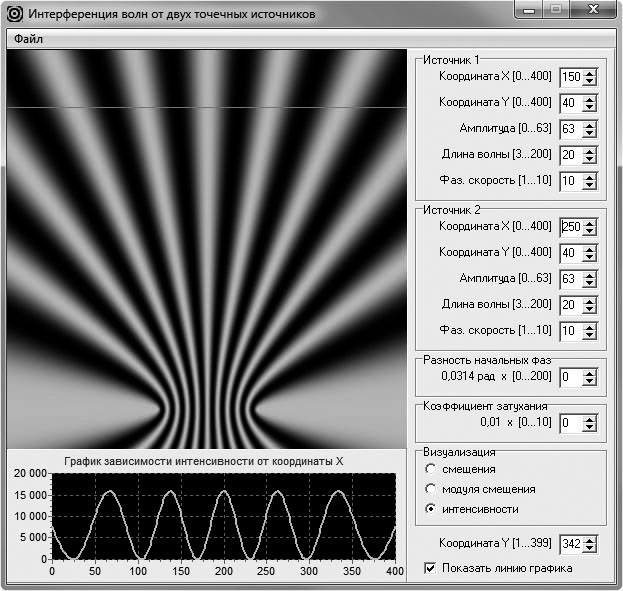This screenshot has height=591, width=623.
Task: Click bottom Координата Y field showing 342
Action: 571,544
